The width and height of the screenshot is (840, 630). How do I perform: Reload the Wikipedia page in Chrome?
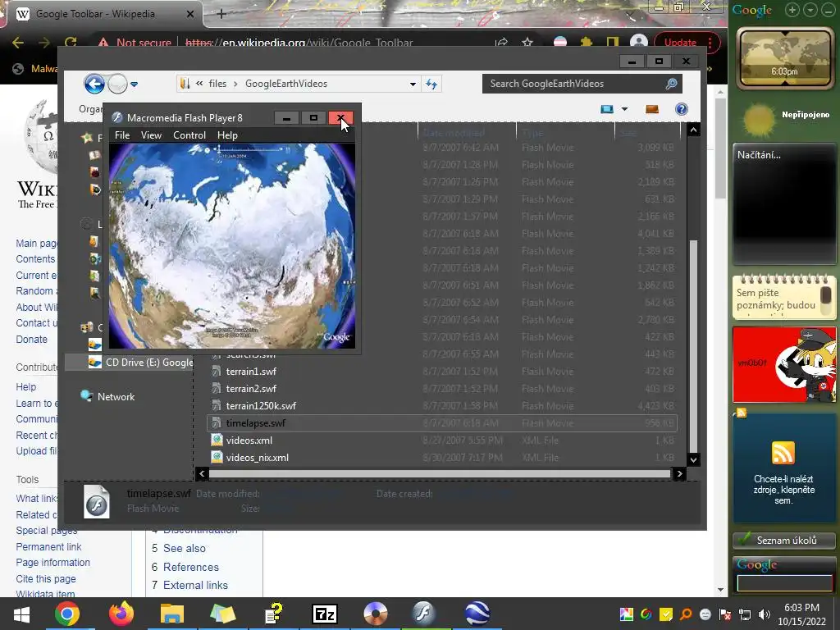point(71,43)
